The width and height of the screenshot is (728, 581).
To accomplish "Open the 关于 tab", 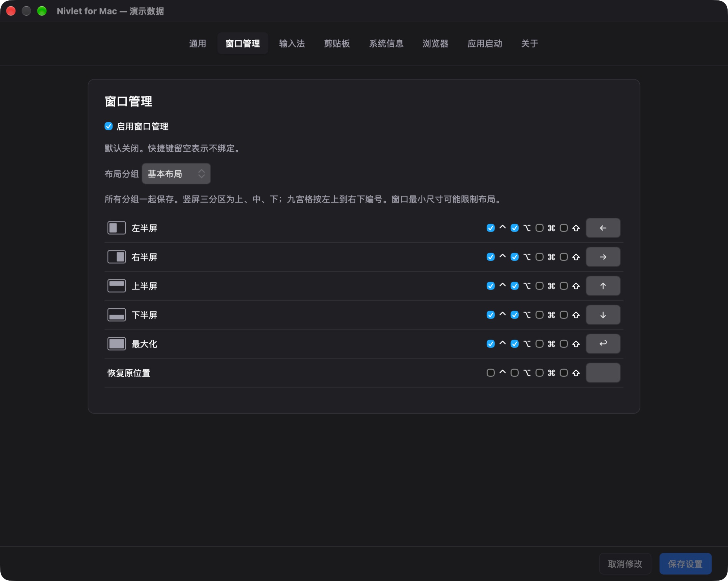I will 529,43.
